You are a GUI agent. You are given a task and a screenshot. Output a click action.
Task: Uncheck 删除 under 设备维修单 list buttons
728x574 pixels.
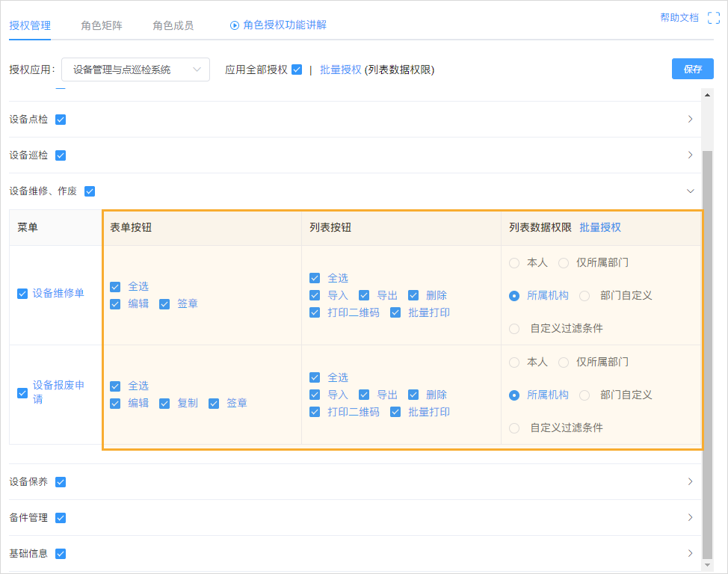(x=413, y=295)
